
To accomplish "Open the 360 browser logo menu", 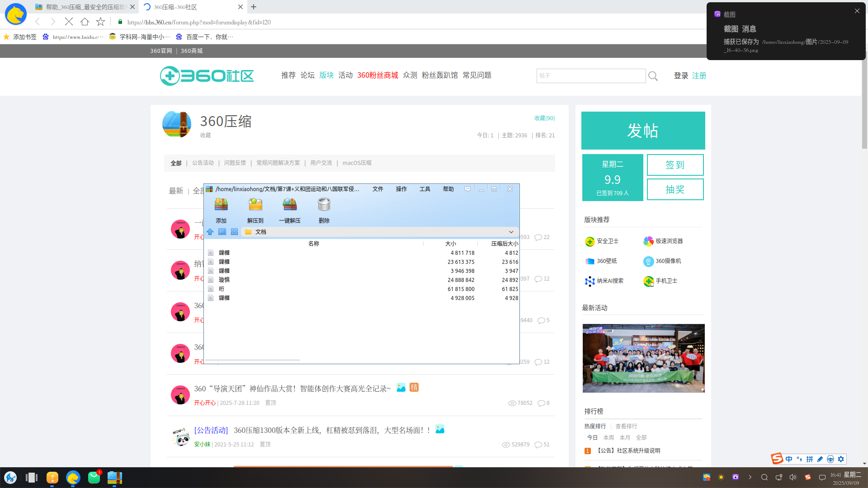I will tap(16, 14).
